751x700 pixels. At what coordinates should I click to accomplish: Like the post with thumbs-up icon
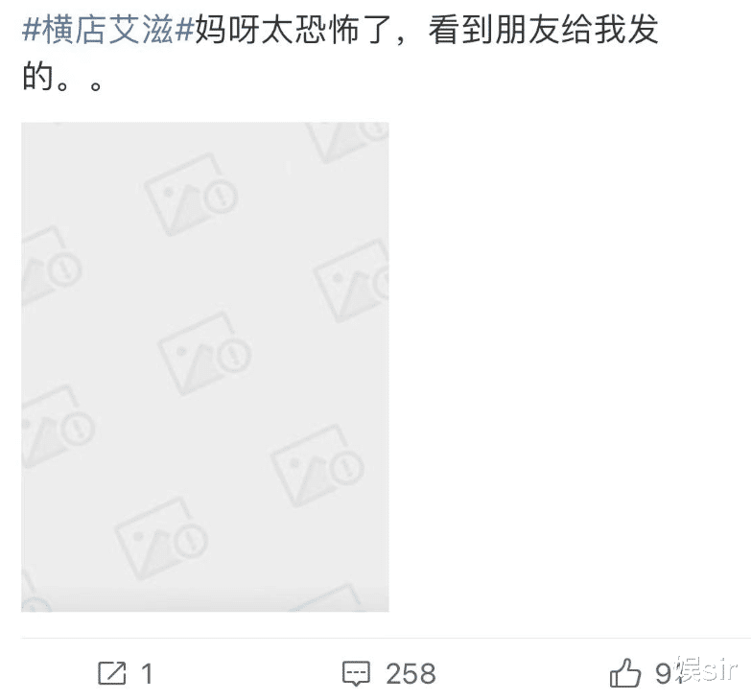(x=625, y=673)
